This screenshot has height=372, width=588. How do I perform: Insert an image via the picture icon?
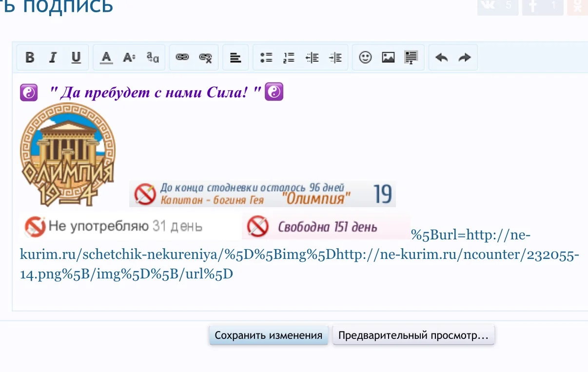[388, 58]
